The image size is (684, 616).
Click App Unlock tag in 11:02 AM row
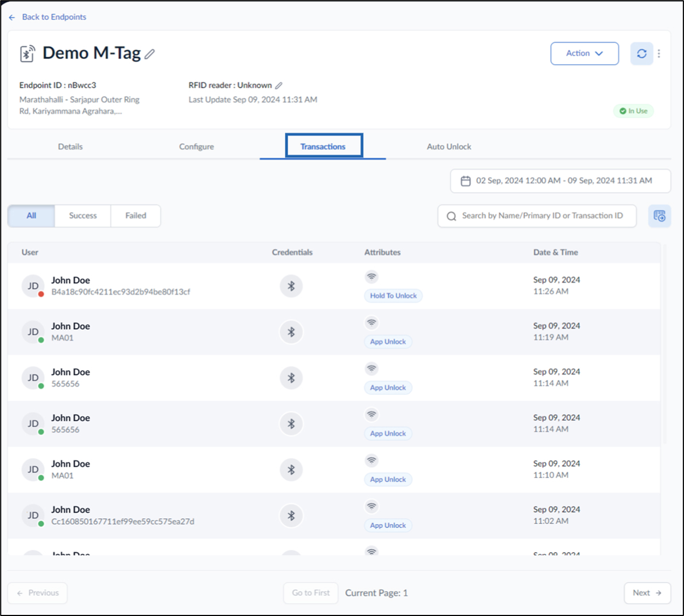tap(388, 525)
